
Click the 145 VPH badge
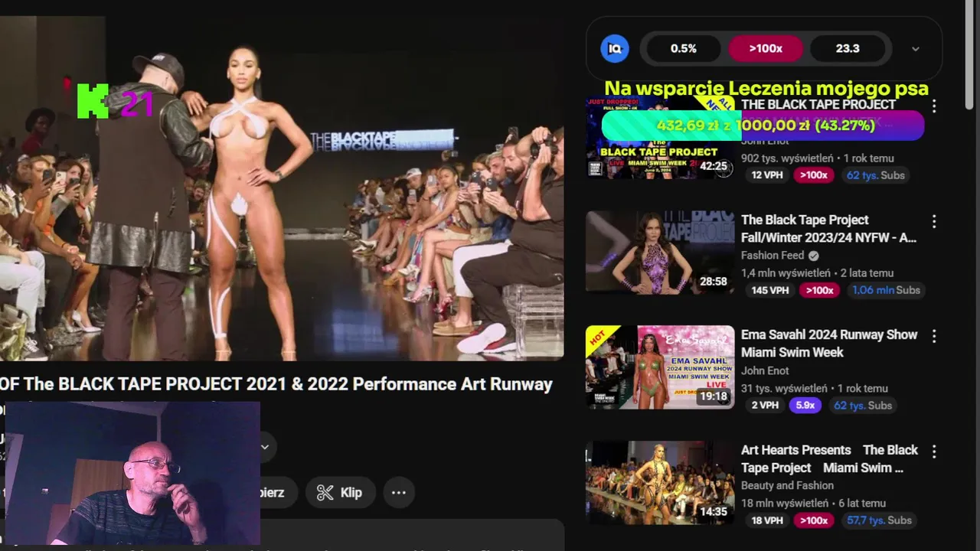point(769,290)
